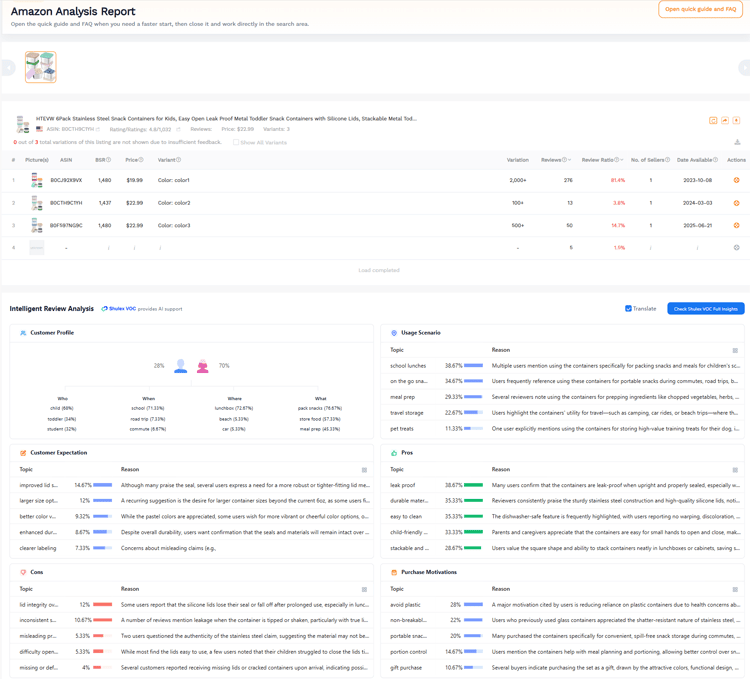This screenshot has height=679, width=750.
Task: Expand Customer Expectation table icon
Action: click(x=364, y=470)
